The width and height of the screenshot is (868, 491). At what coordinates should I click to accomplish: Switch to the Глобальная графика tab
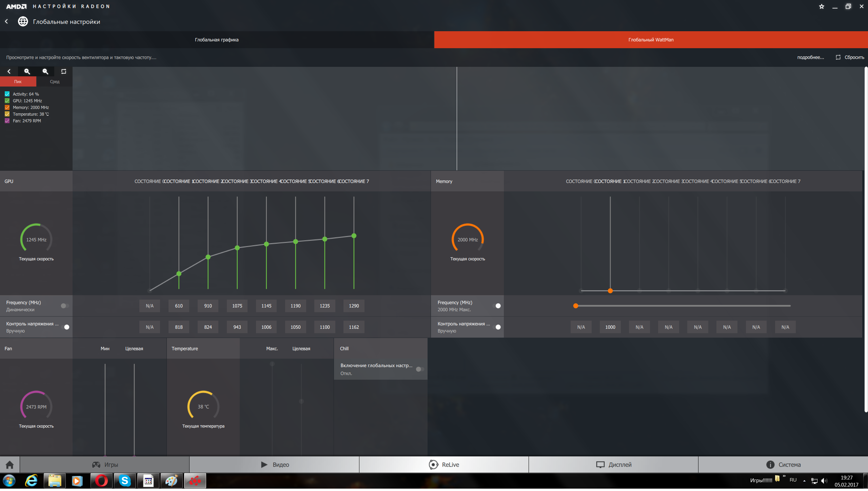coord(217,40)
